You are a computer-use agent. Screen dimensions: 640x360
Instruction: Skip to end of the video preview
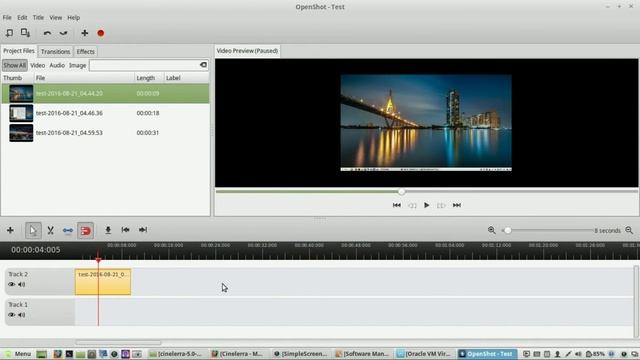457,205
